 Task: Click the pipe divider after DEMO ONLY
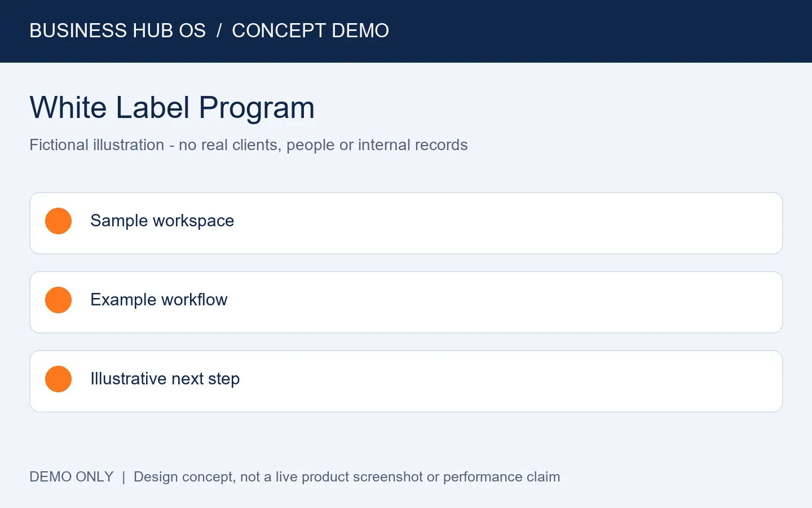[123, 477]
